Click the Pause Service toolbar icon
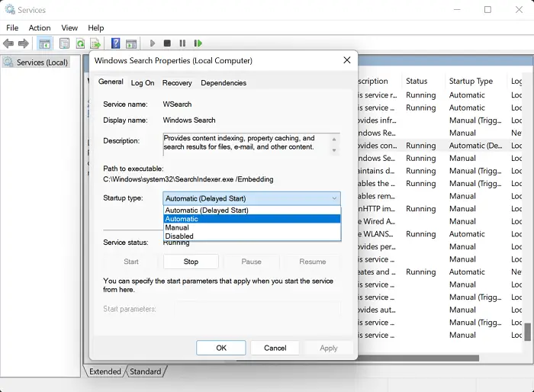The width and height of the screenshot is (534, 392). click(x=182, y=43)
